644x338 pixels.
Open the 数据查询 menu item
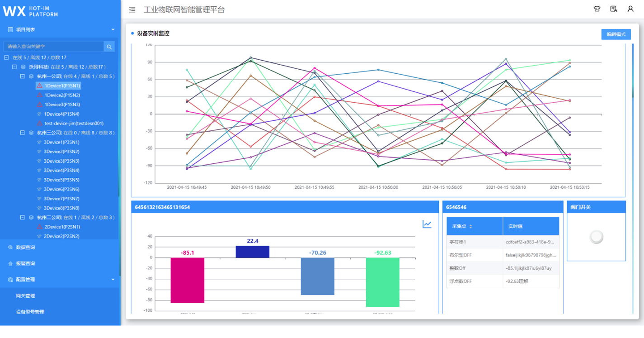click(x=25, y=248)
